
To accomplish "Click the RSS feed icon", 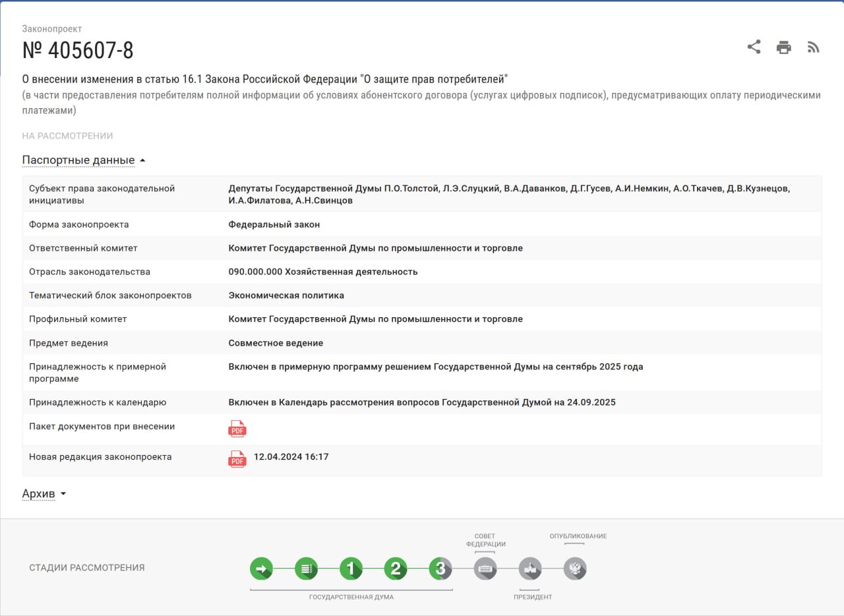I will 813,47.
